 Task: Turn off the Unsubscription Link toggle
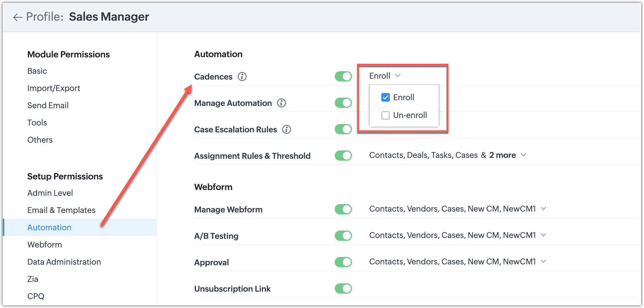tap(343, 288)
